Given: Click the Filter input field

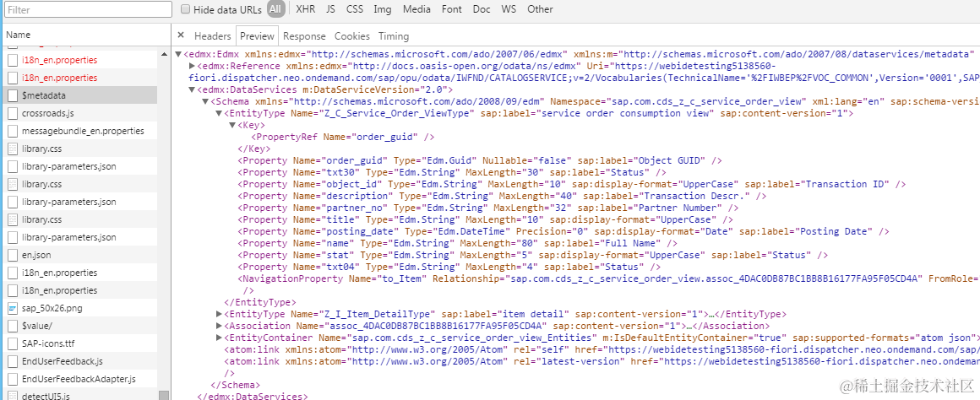Looking at the screenshot, I should click(x=88, y=9).
